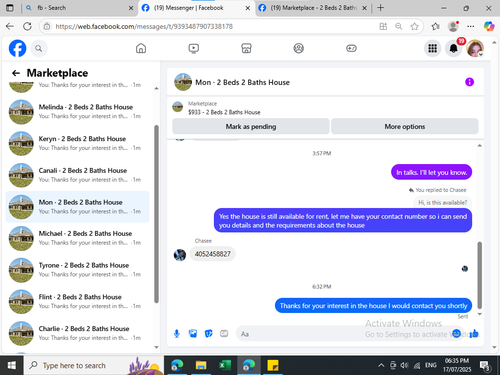Open Sticky Notes from taskbar
This screenshot has height=375, width=500.
click(273, 365)
